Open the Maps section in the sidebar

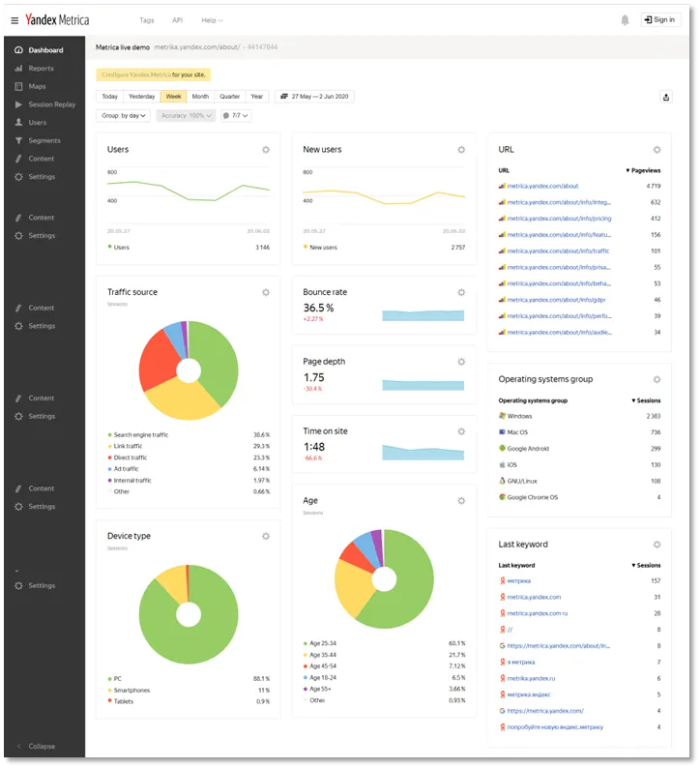click(37, 86)
